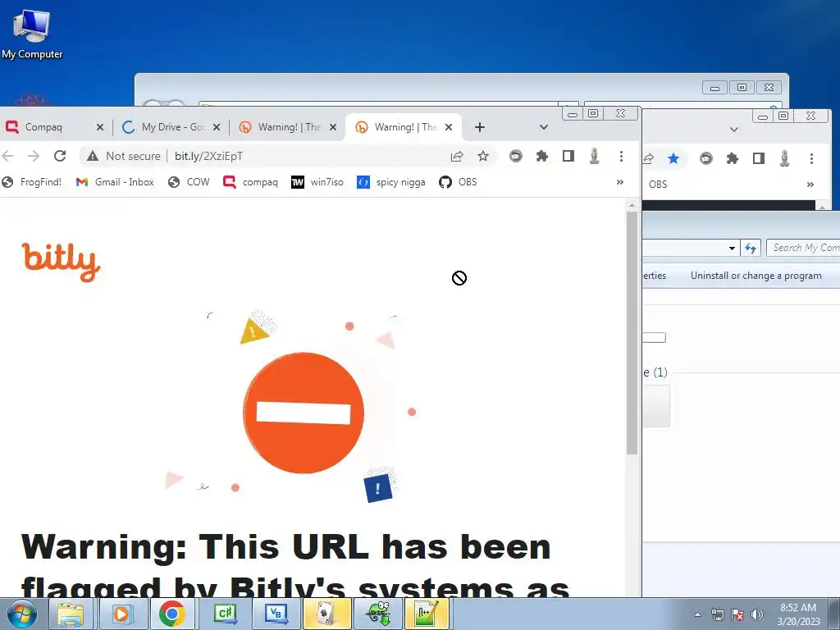
Task: Go forward in the browser
Action: [33, 156]
